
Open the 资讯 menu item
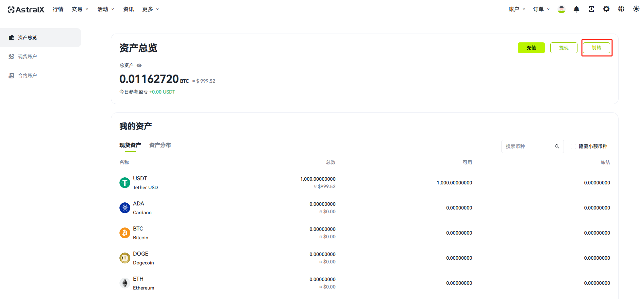pyautogui.click(x=129, y=9)
